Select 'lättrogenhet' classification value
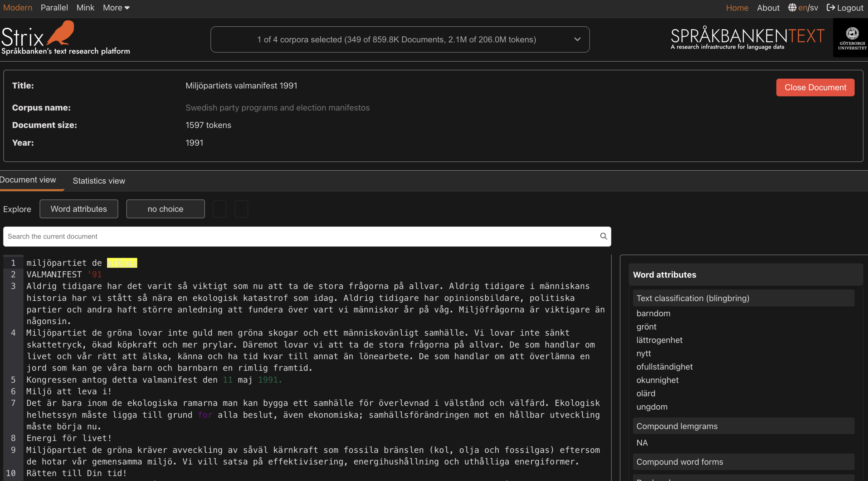 tap(659, 340)
